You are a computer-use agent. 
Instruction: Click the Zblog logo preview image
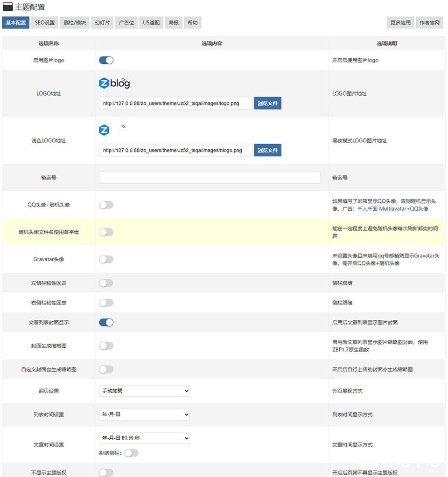point(114,83)
